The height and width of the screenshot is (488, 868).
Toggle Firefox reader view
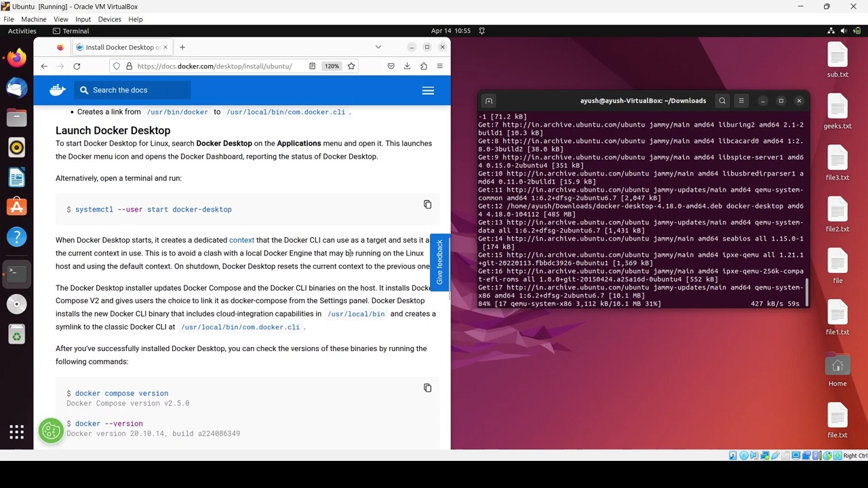pyautogui.click(x=312, y=66)
